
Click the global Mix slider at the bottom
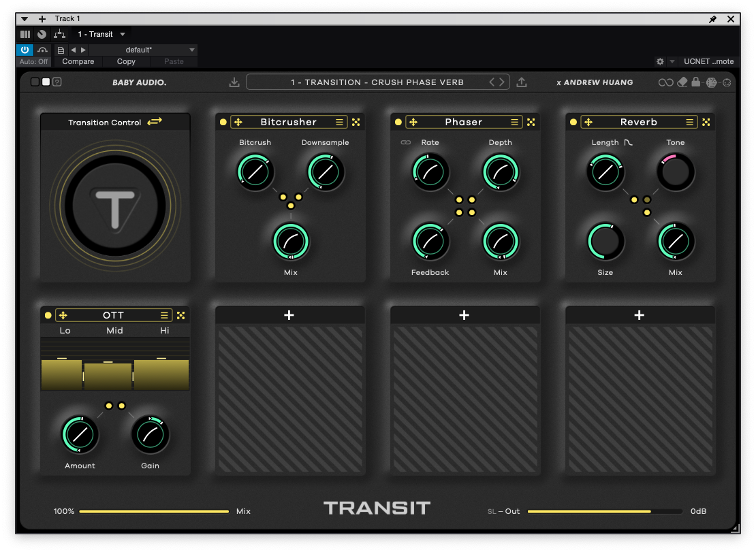154,512
